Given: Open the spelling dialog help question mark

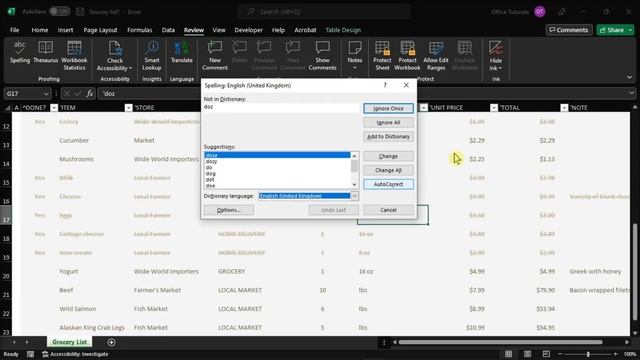Looking at the screenshot, I should point(385,85).
